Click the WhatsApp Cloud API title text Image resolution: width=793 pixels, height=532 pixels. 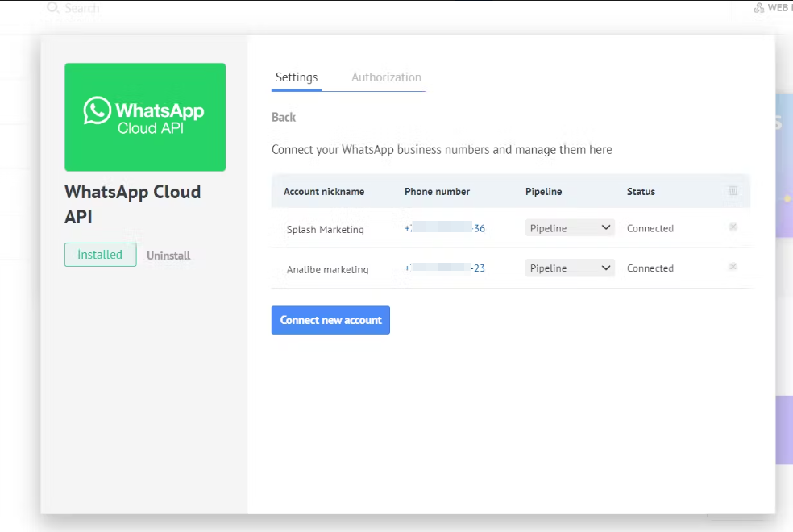tap(132, 204)
